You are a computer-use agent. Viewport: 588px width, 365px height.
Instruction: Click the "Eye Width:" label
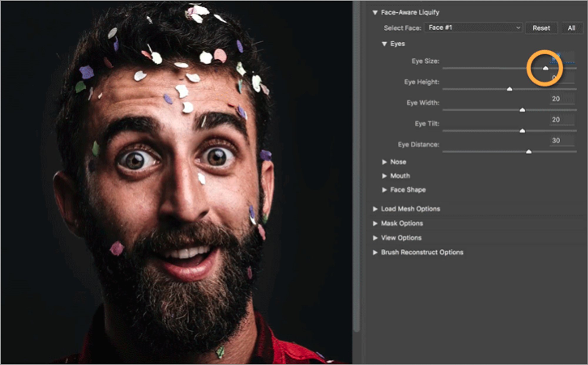pos(423,103)
